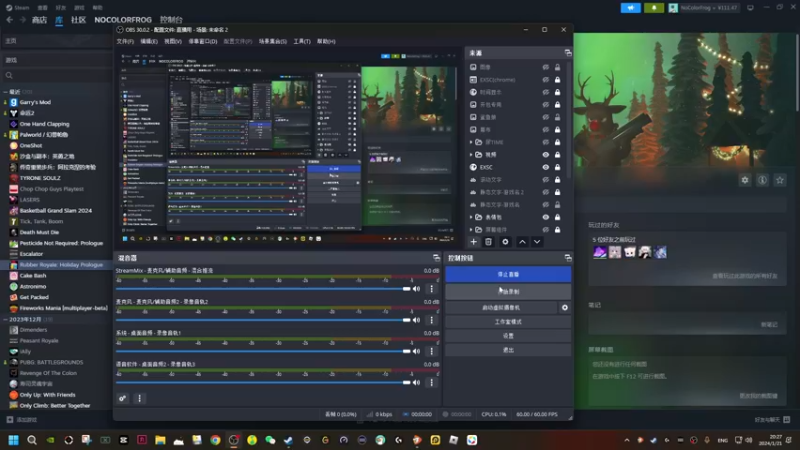Open Steam notifications bell button

coord(654,8)
